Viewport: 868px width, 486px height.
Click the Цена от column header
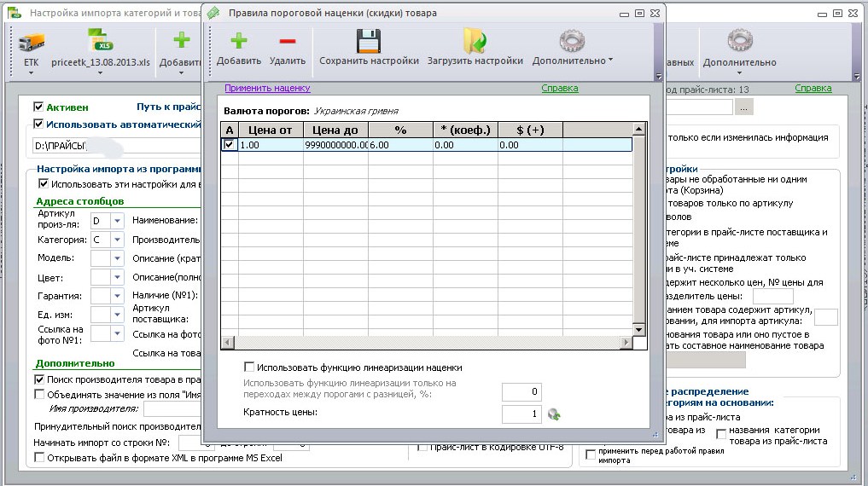click(271, 130)
